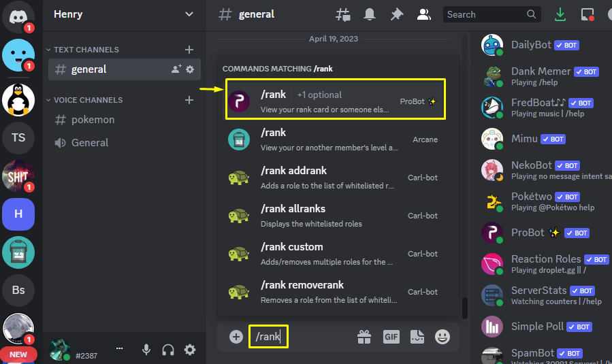Toggle the member list icon
This screenshot has width=612, height=364.
[x=423, y=15]
